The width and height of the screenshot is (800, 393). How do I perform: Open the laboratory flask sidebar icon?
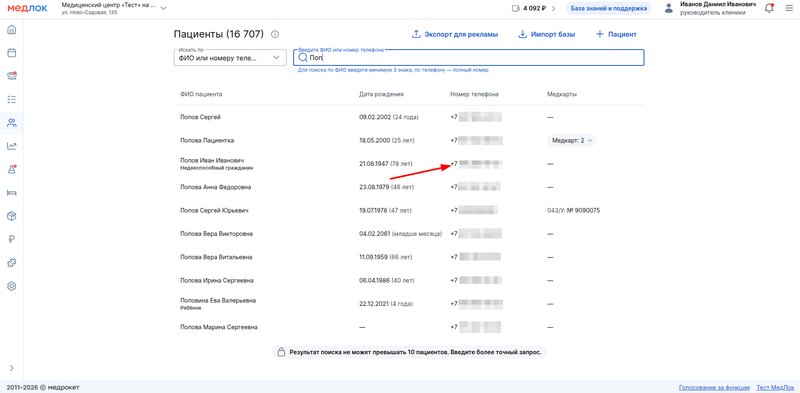click(x=11, y=169)
